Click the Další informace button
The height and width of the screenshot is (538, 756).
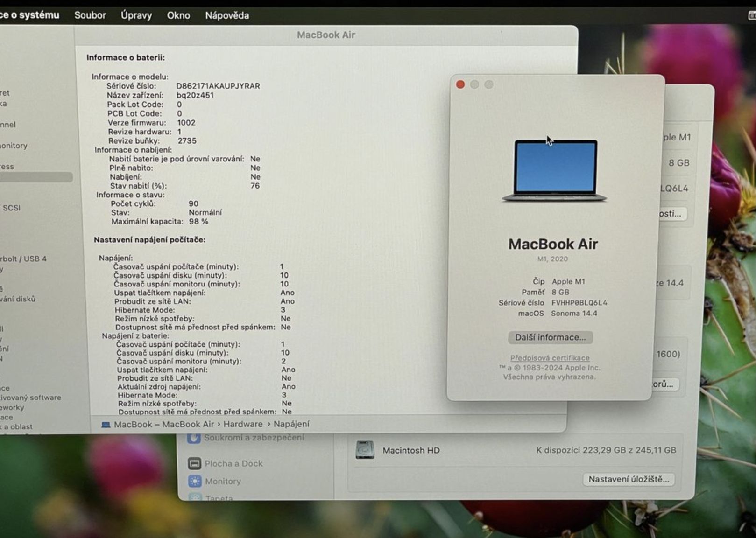click(550, 337)
